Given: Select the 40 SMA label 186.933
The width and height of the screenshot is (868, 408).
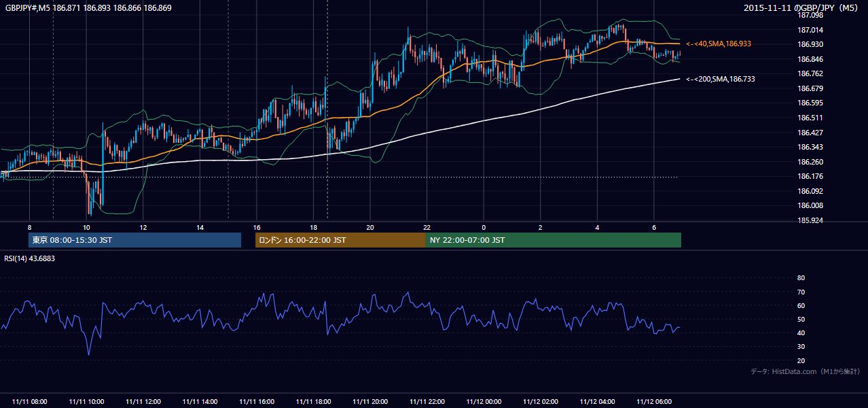Looking at the screenshot, I should [x=719, y=44].
